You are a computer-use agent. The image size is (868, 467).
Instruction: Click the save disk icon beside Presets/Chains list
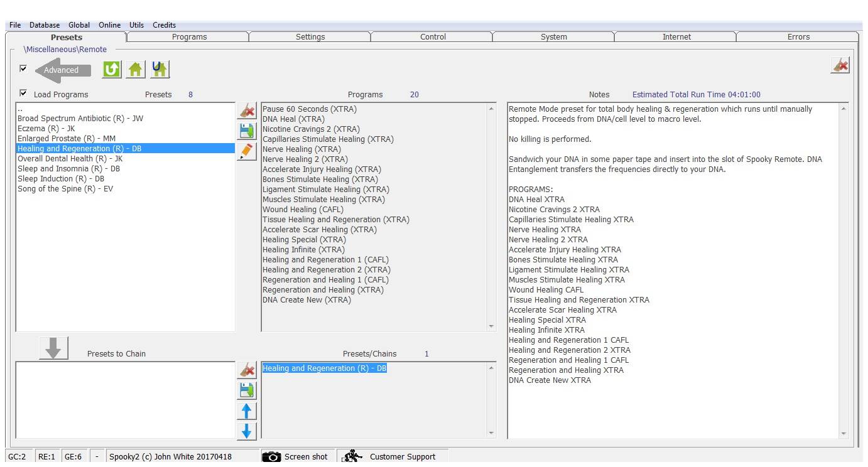click(247, 390)
